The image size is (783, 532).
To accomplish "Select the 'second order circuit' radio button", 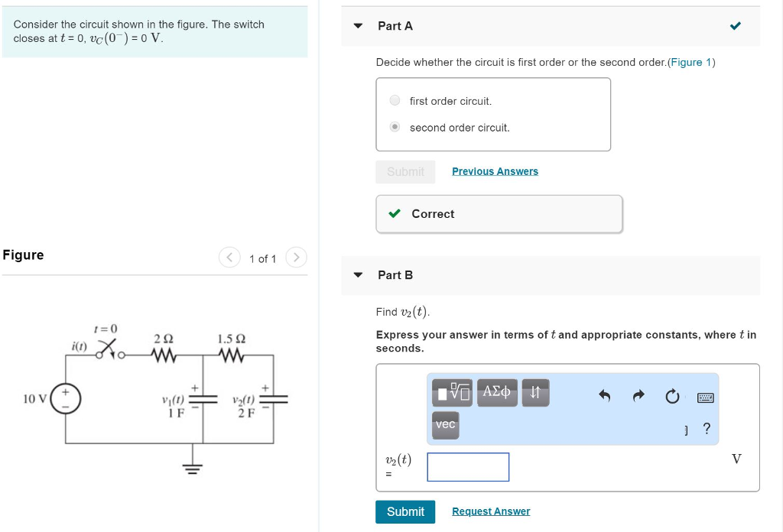I will click(395, 126).
